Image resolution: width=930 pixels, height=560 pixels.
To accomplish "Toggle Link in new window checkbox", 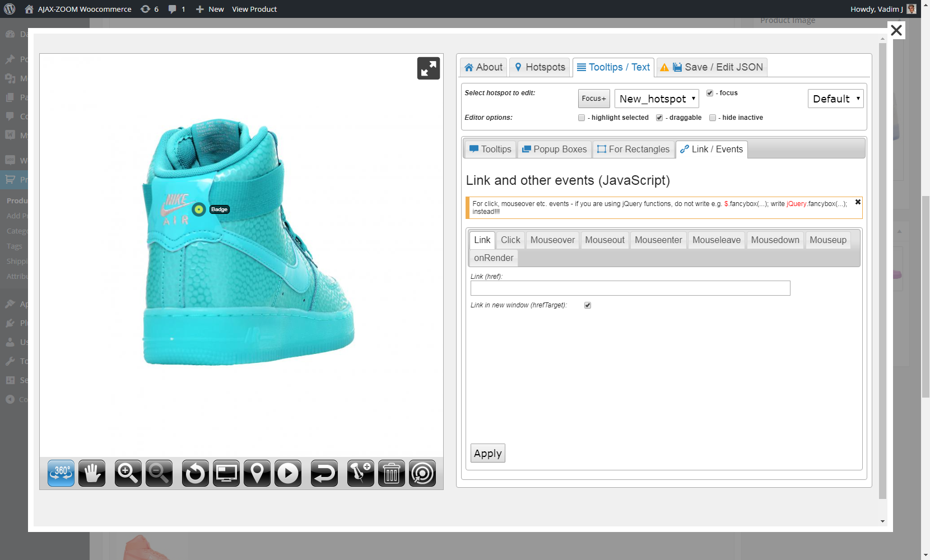I will pos(588,305).
